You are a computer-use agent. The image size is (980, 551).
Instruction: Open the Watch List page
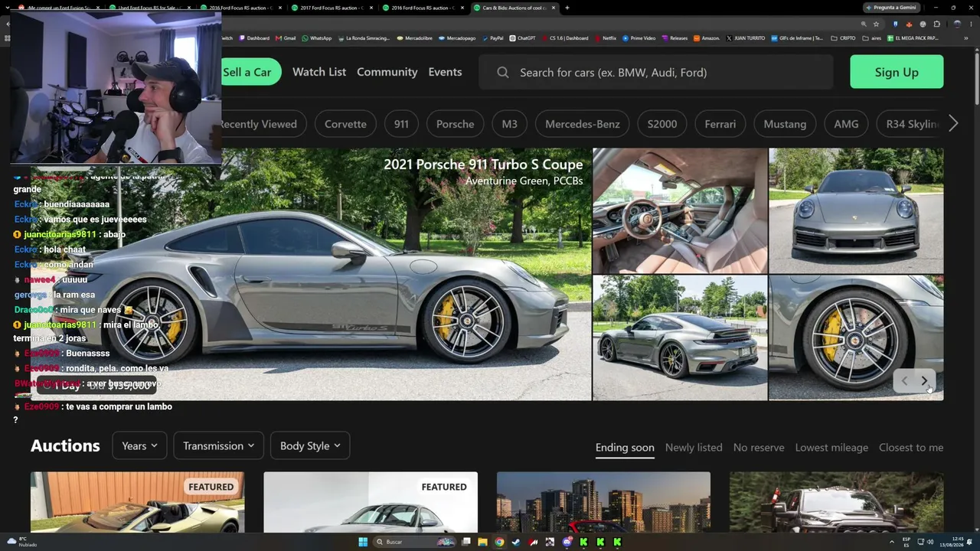pyautogui.click(x=319, y=72)
